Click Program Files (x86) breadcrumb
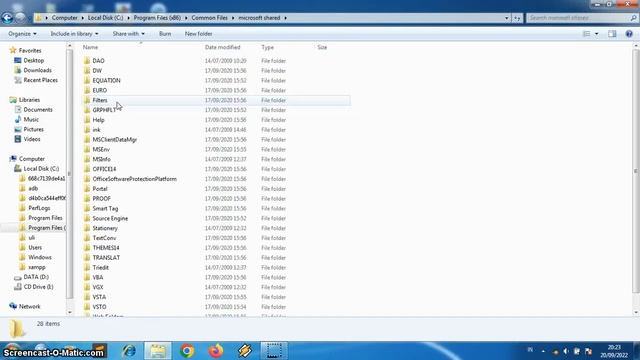640x360 pixels. pyautogui.click(x=157, y=18)
